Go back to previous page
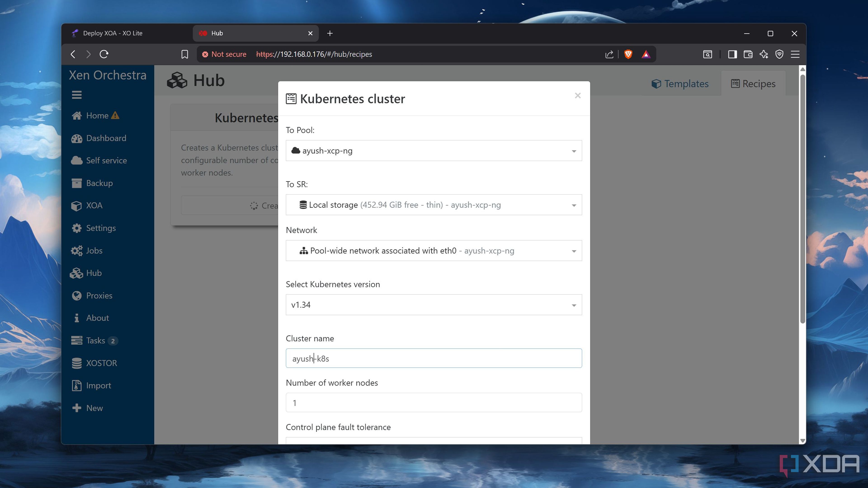The width and height of the screenshot is (868, 488). 73,54
